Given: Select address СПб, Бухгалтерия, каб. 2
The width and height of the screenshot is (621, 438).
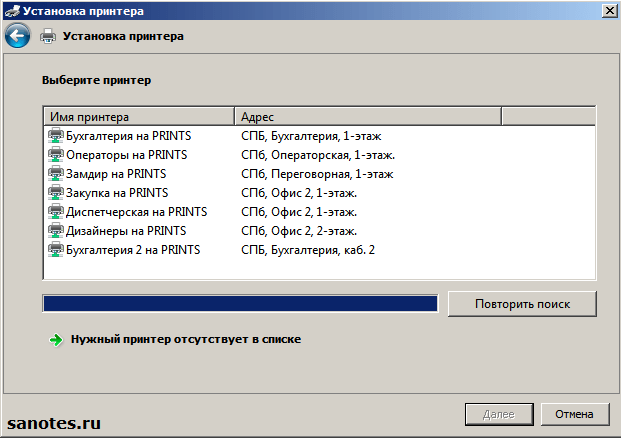Looking at the screenshot, I should (308, 250).
